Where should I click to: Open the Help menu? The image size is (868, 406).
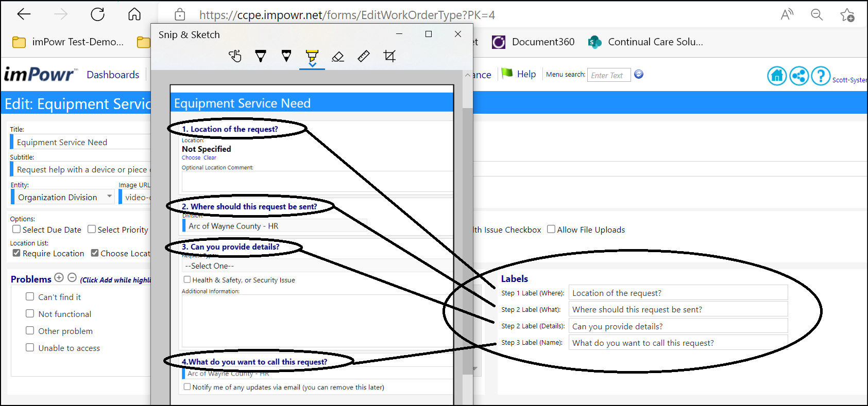point(526,74)
